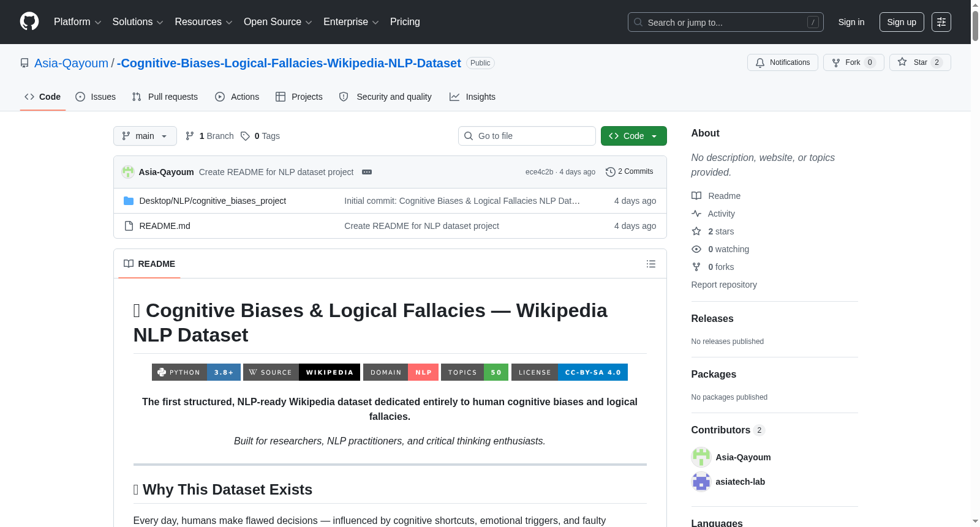Open the Projects tab
Screen dimensions: 980x527
click(299, 97)
